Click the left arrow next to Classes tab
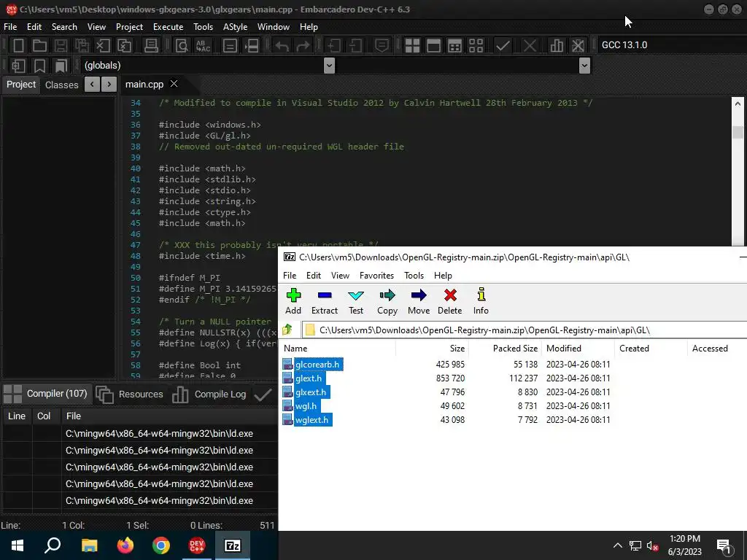The image size is (747, 560). (92, 85)
